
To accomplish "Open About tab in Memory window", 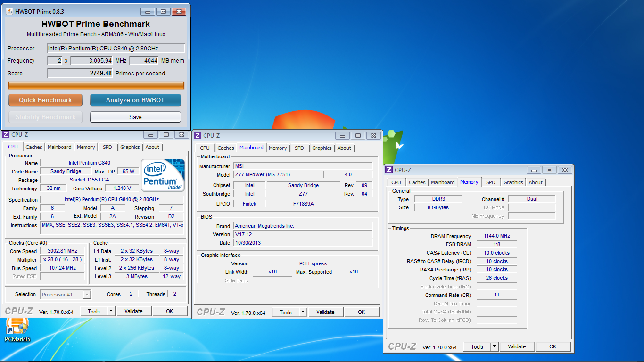I will (x=536, y=182).
